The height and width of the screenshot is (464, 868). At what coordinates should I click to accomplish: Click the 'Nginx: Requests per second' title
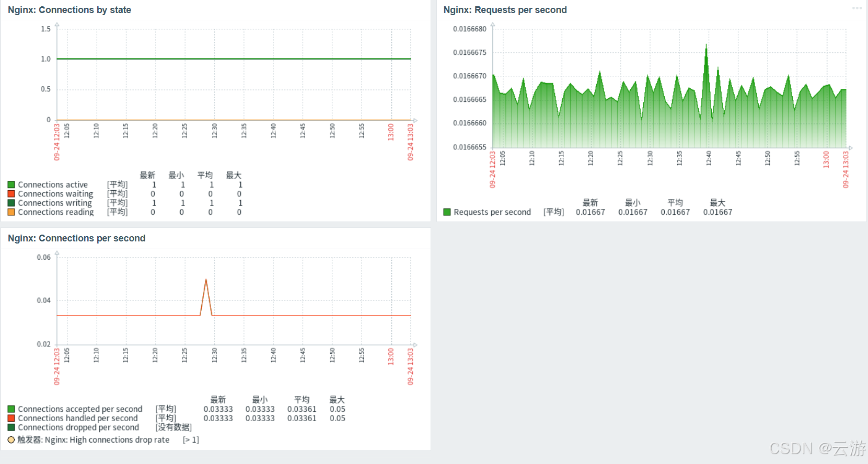[505, 10]
